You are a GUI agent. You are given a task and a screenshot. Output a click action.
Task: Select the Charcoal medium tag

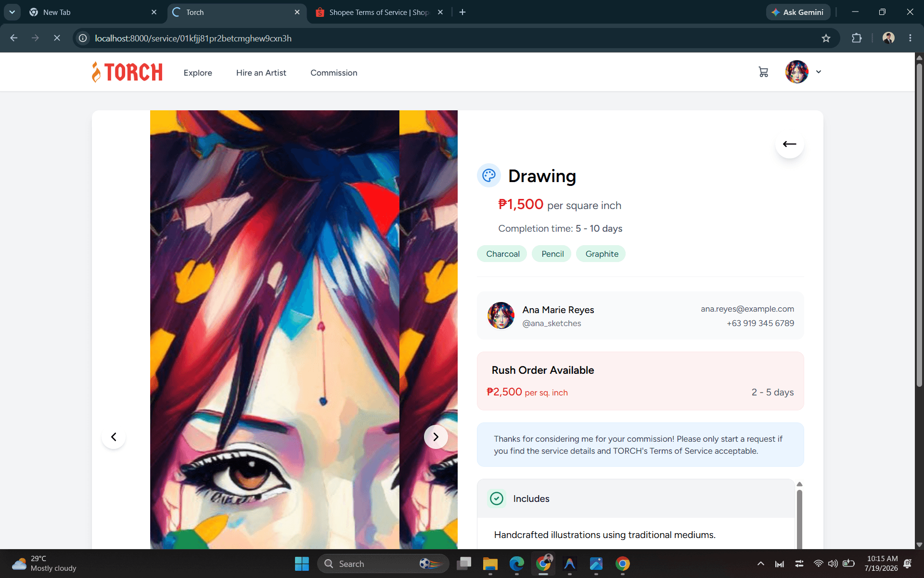tap(502, 254)
